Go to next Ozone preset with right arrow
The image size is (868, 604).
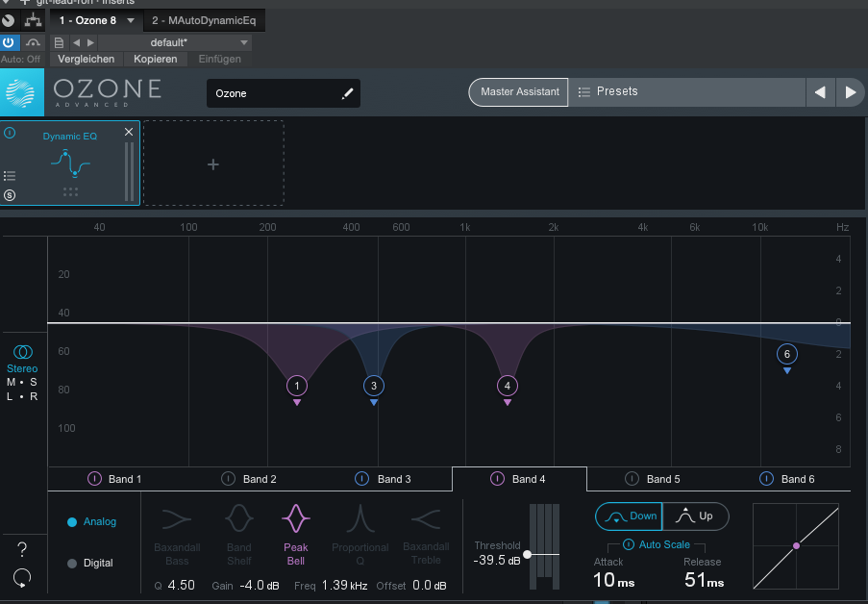coord(851,92)
